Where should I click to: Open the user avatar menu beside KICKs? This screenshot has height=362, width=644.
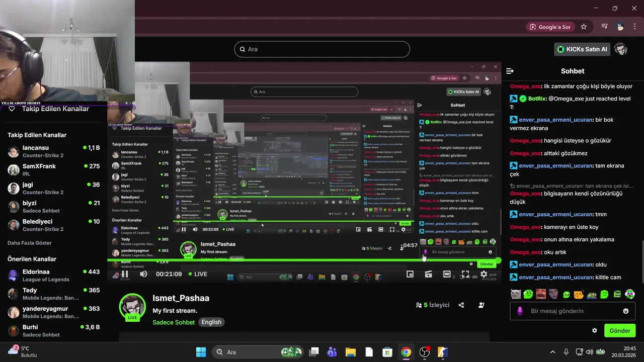coord(621,49)
